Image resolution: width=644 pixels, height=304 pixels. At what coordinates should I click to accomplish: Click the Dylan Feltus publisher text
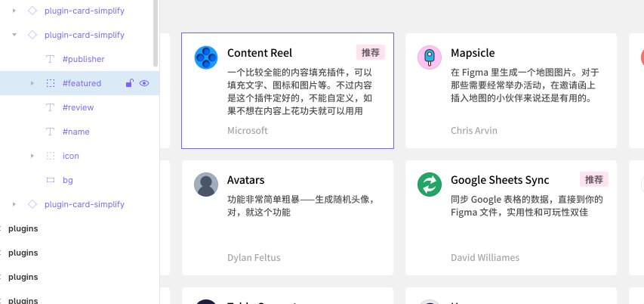[254, 258]
